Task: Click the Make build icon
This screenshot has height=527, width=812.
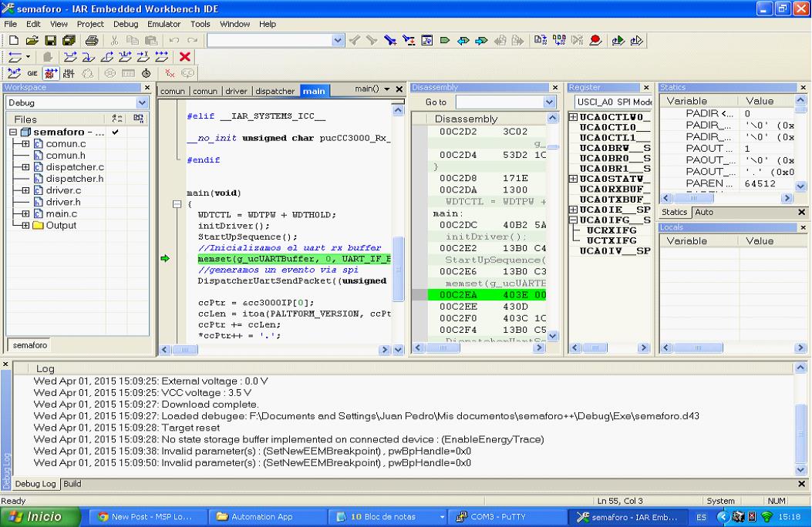Action: (559, 40)
